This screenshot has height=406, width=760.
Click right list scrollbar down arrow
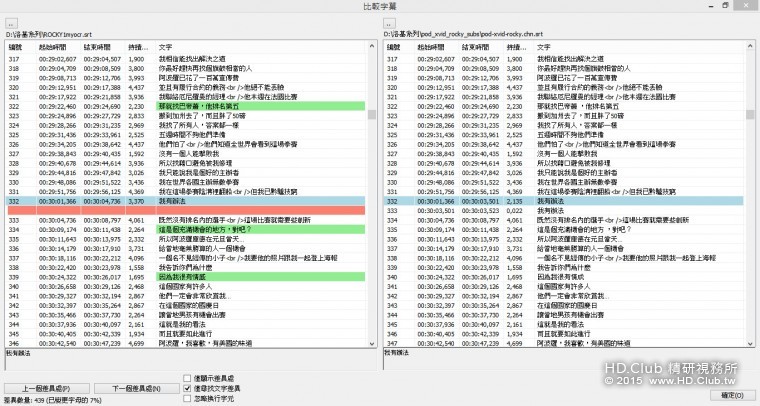coord(750,343)
